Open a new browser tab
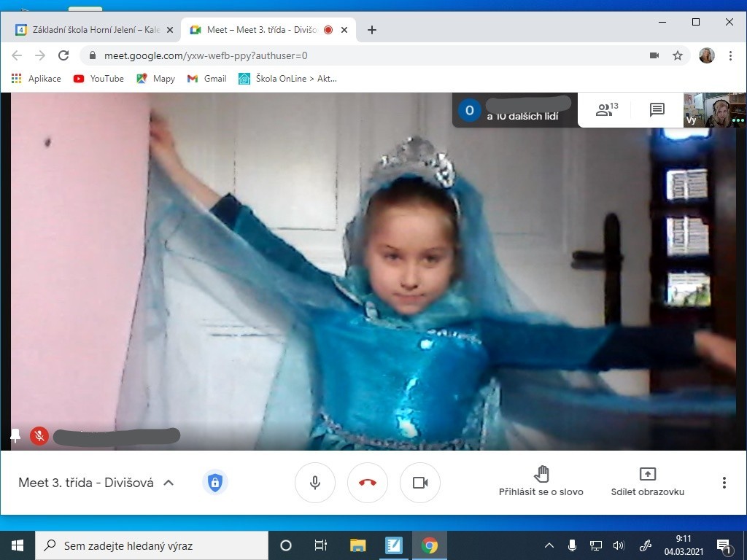747x560 pixels. [372, 30]
